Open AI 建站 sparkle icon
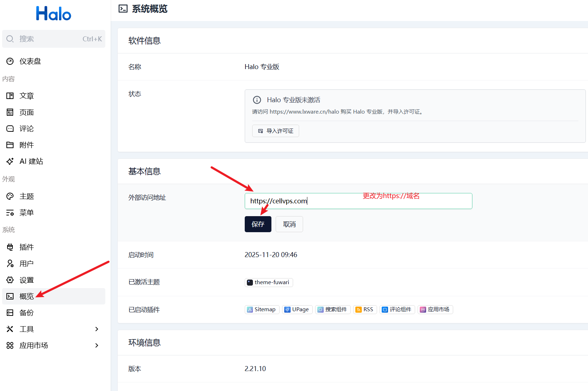The width and height of the screenshot is (588, 391). 10,161
